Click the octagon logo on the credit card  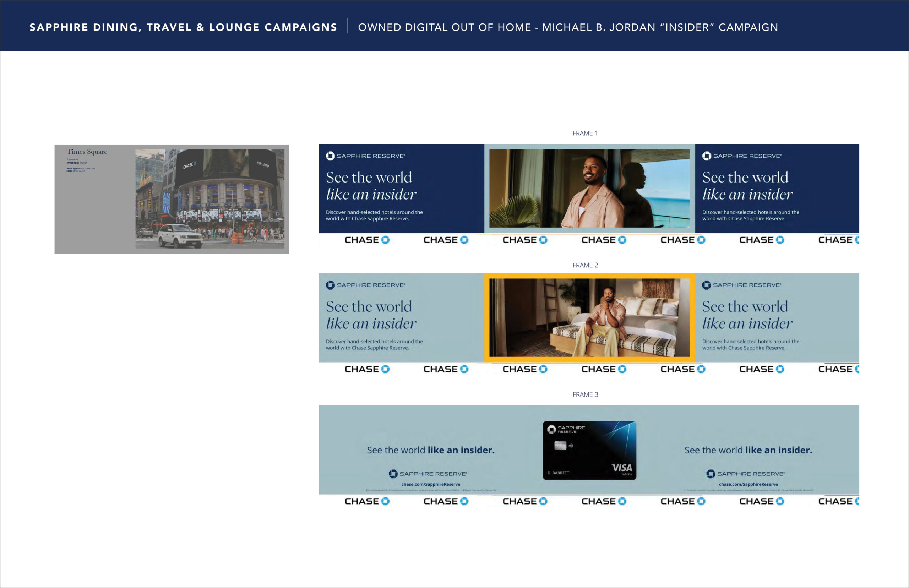click(x=551, y=430)
